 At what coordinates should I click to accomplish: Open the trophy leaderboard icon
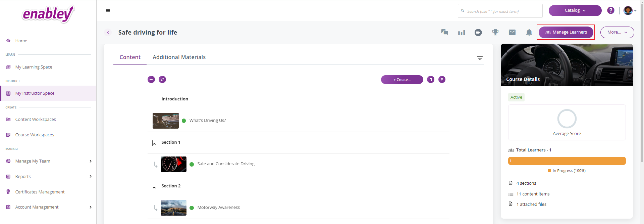(x=495, y=32)
